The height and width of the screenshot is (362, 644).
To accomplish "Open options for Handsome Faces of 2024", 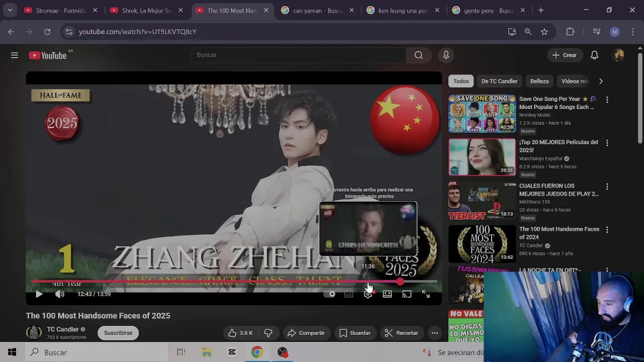I will tap(607, 230).
